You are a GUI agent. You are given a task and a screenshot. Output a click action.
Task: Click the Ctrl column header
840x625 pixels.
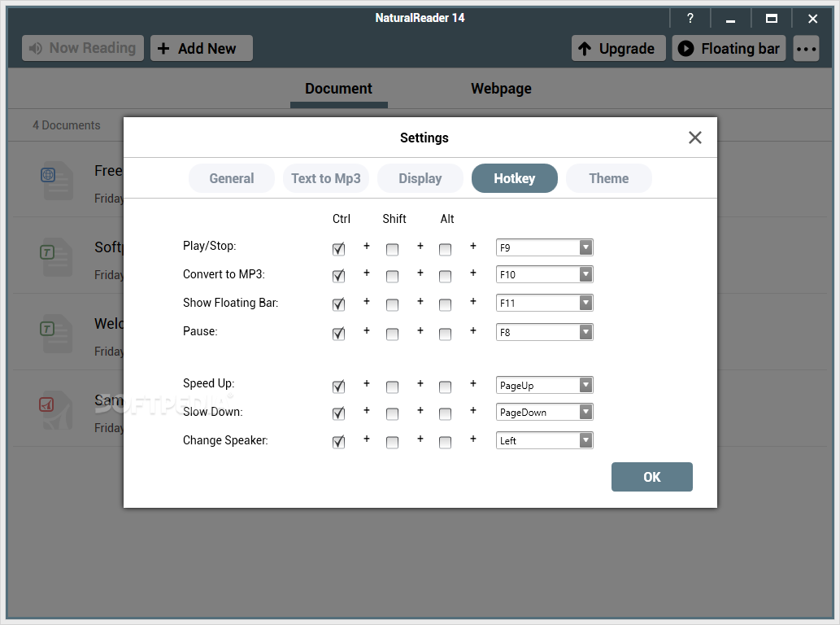pyautogui.click(x=342, y=219)
